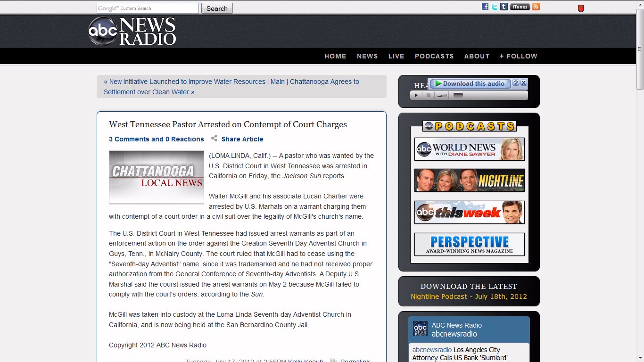Adjust the audio player volume control

[x=441, y=95]
